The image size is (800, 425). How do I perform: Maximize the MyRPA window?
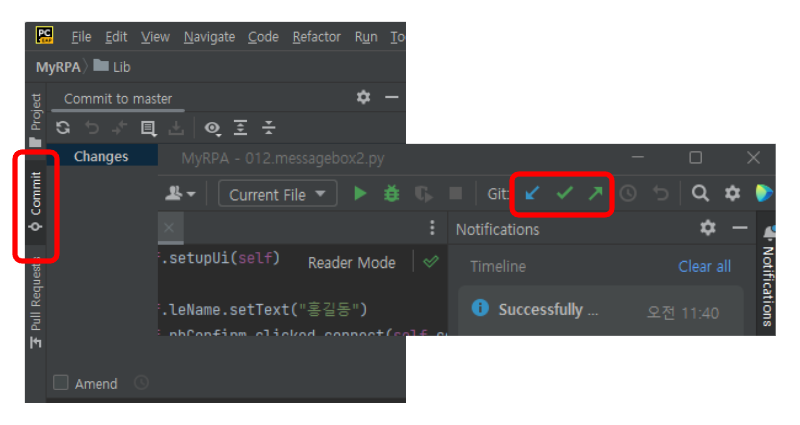pos(695,158)
